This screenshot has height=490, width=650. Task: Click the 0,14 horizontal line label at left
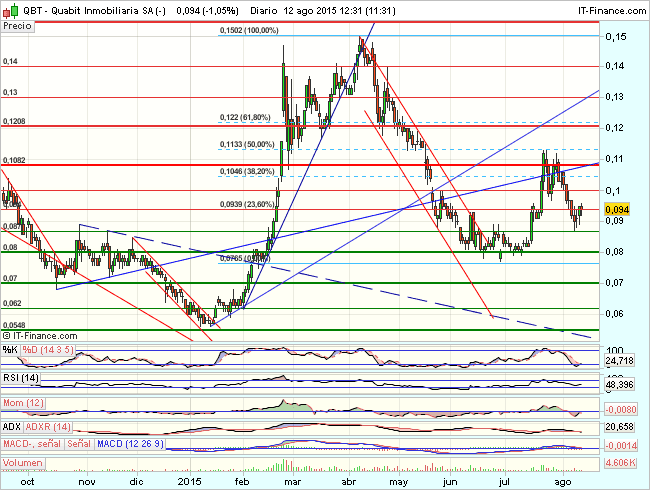click(x=10, y=61)
